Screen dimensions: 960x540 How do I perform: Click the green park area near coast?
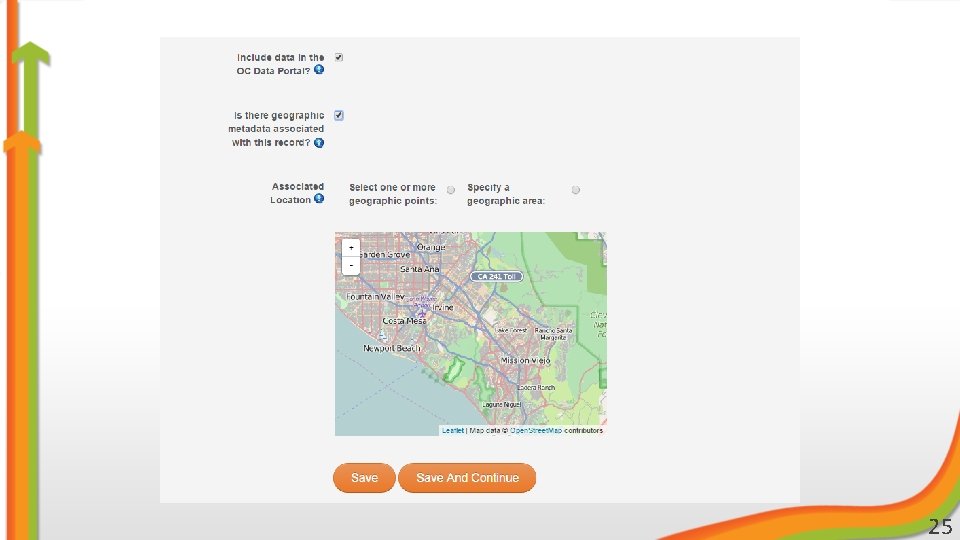(x=453, y=370)
